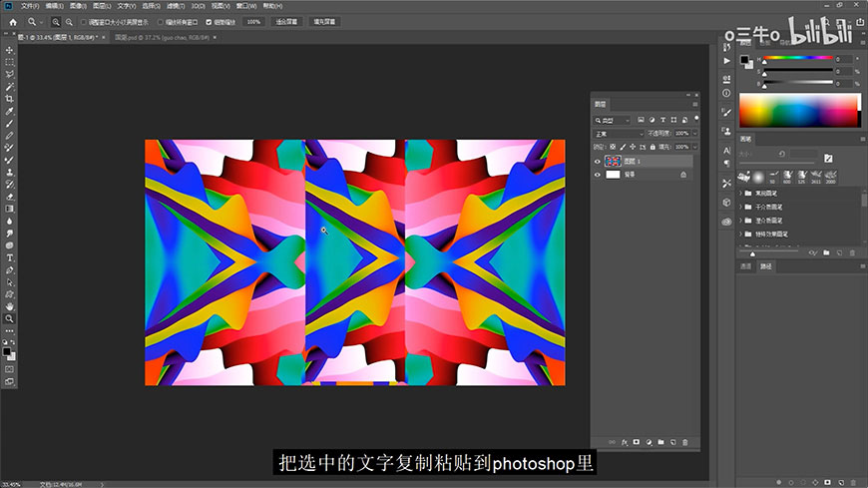Image resolution: width=868 pixels, height=488 pixels.
Task: Click the delete layer trash icon
Action: coord(685,442)
